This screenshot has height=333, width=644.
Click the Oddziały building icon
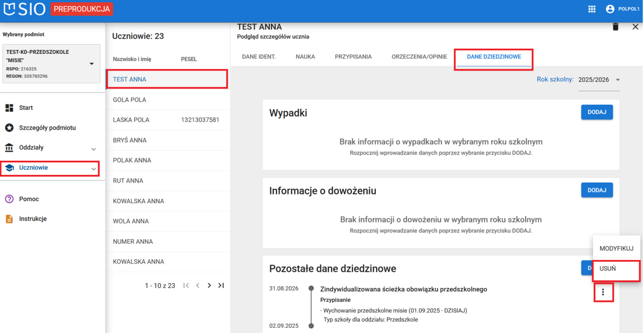[x=9, y=147]
